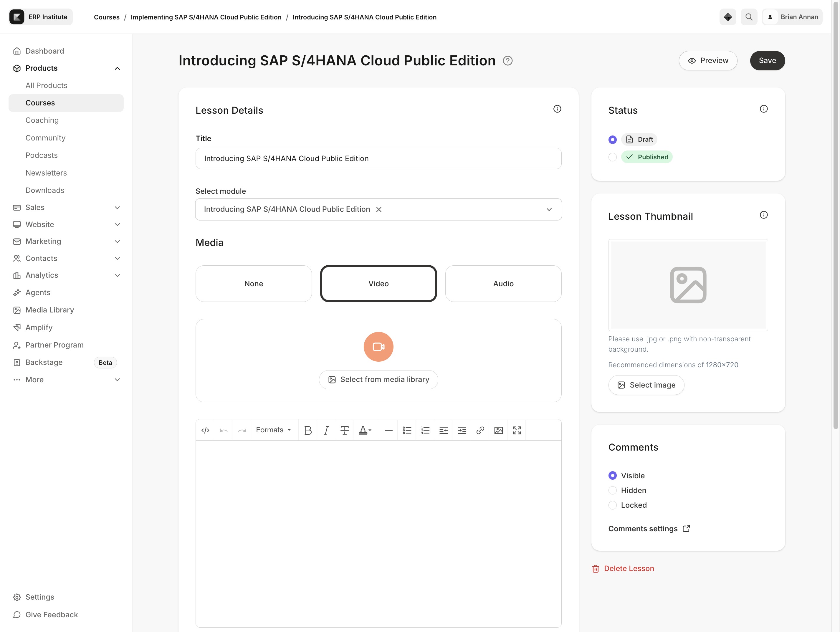Click the Delete Lesson link
Screen dimensions: 840x632
(x=623, y=569)
